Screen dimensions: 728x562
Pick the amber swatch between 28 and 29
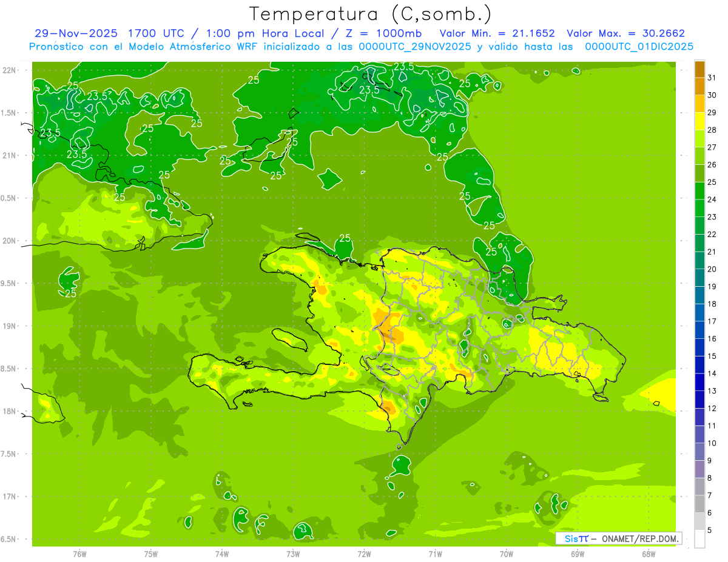point(699,121)
